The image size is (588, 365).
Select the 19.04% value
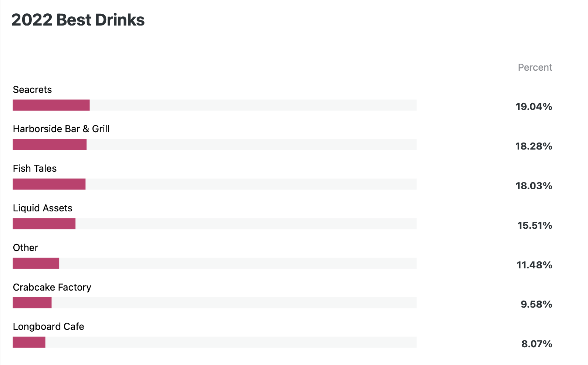click(534, 107)
